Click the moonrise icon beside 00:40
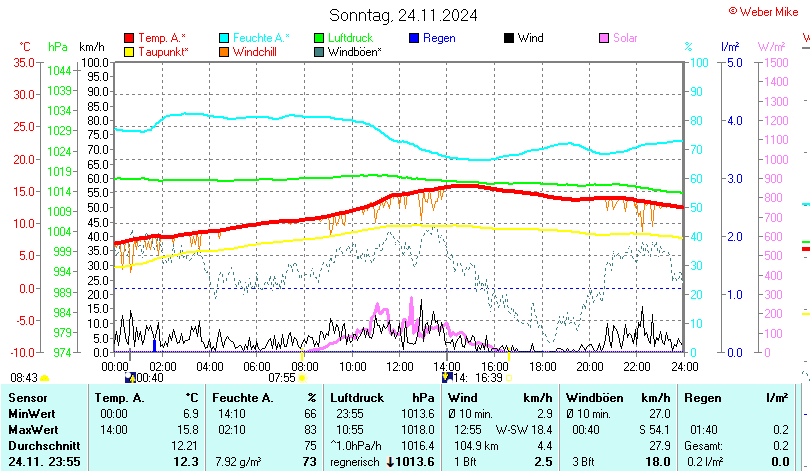The image size is (810, 471). [131, 378]
